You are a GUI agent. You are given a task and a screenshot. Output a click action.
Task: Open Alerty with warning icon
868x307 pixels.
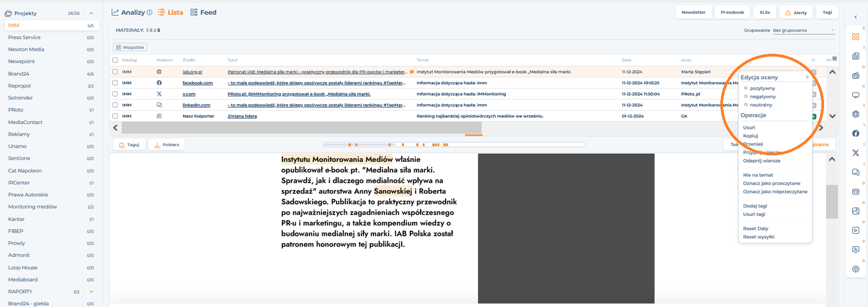pyautogui.click(x=796, y=12)
